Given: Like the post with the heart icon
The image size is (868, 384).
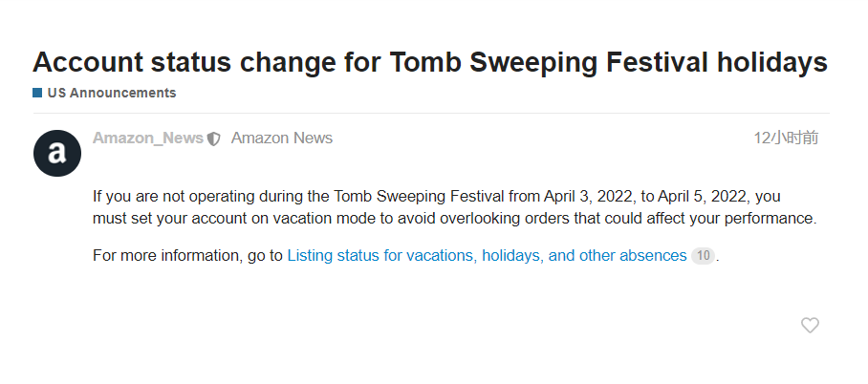Looking at the screenshot, I should click(810, 326).
